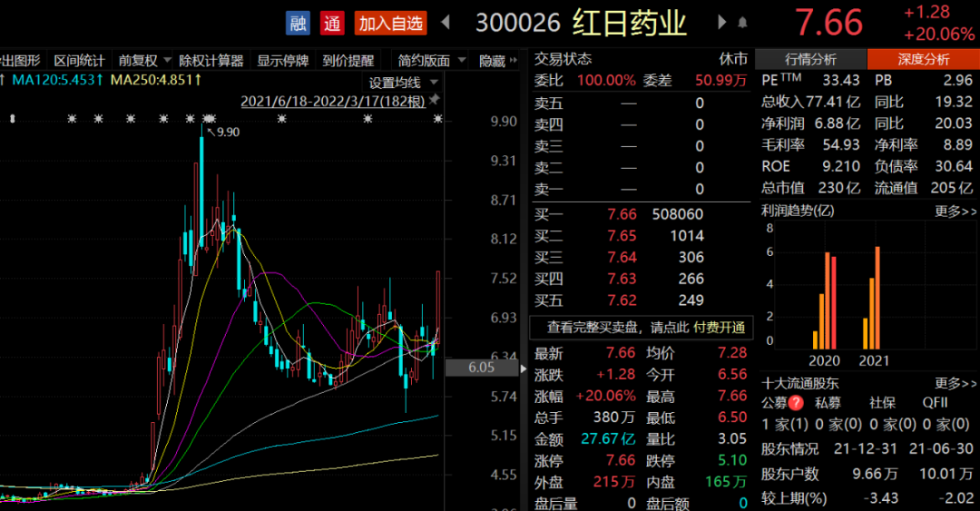
Task: Click 买五 bid price 7.62
Action: [622, 300]
